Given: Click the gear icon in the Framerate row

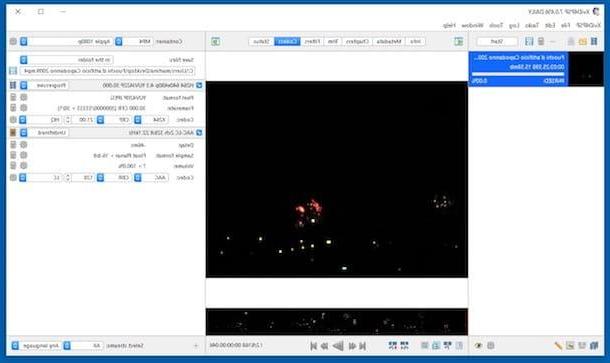Looking at the screenshot, I should (x=23, y=108).
